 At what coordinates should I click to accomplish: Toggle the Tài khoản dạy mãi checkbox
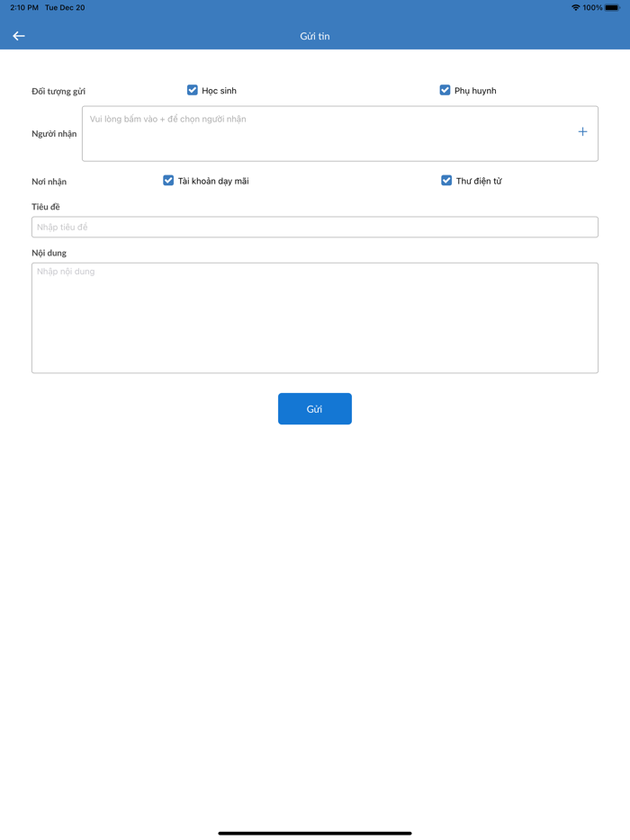point(168,181)
